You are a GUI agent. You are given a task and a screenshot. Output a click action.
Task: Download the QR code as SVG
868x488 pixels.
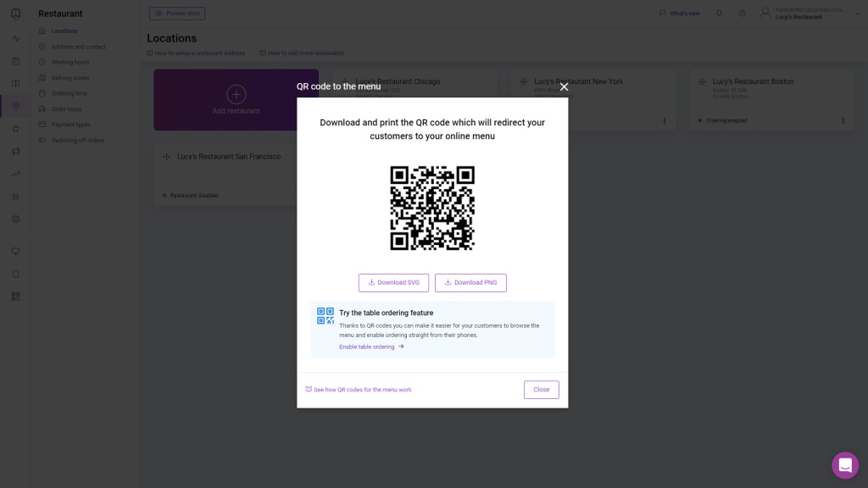393,283
